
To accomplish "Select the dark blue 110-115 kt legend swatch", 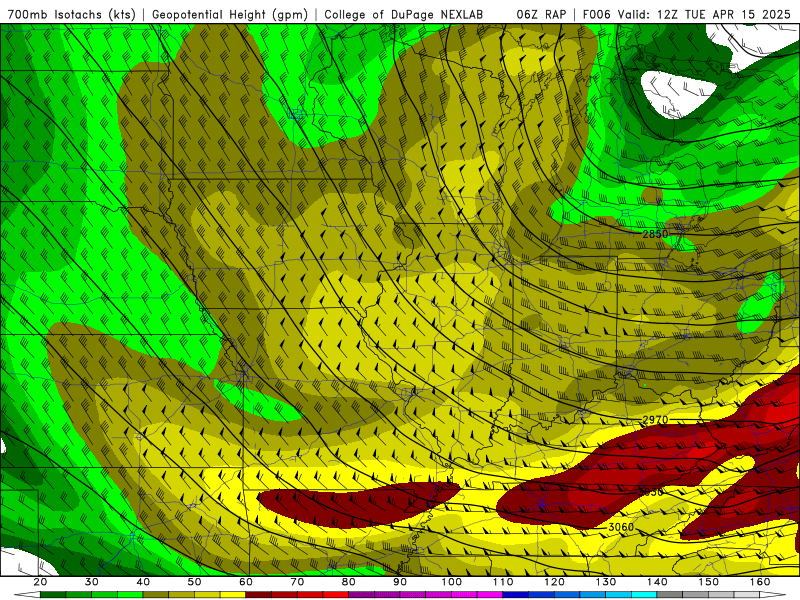I will point(515,595).
